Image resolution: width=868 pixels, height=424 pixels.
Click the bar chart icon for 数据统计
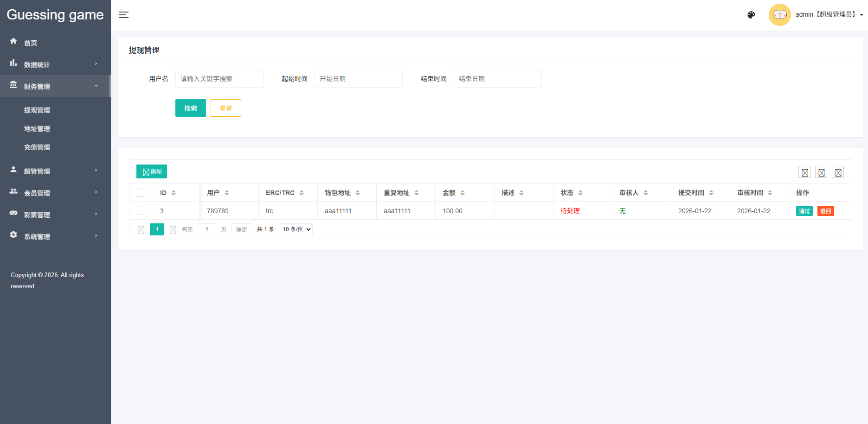click(x=13, y=63)
